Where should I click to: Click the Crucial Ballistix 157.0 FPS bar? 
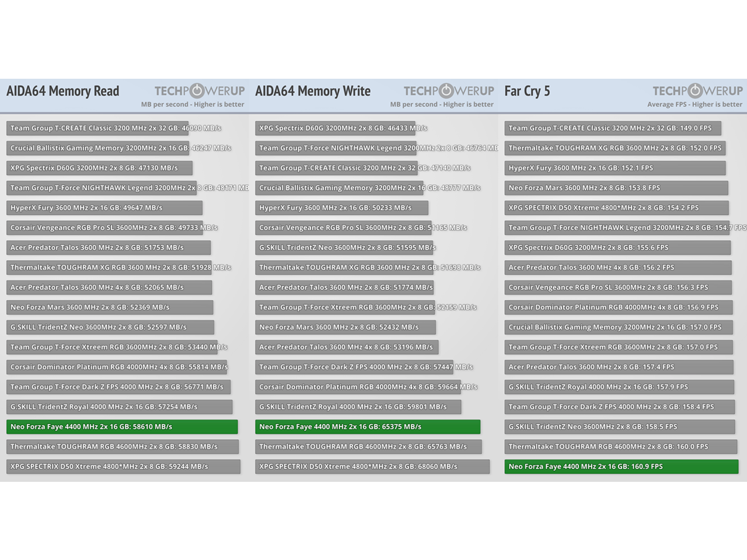click(619, 327)
